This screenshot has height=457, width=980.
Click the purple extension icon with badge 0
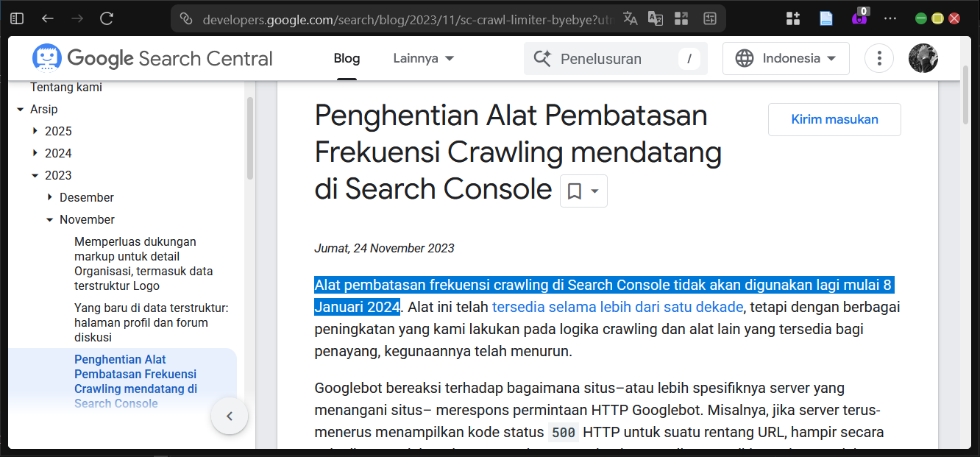point(859,18)
